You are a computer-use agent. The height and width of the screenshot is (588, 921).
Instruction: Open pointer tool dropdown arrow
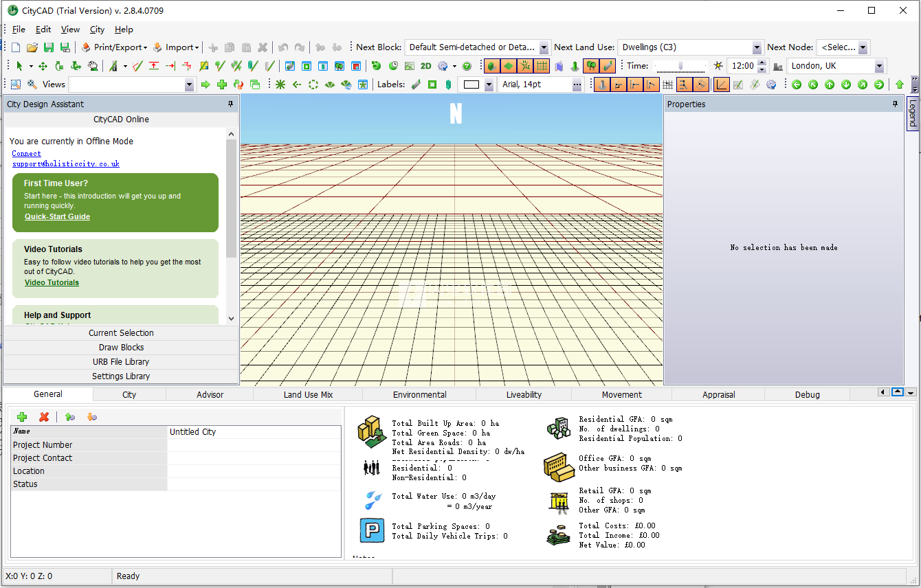coord(31,66)
